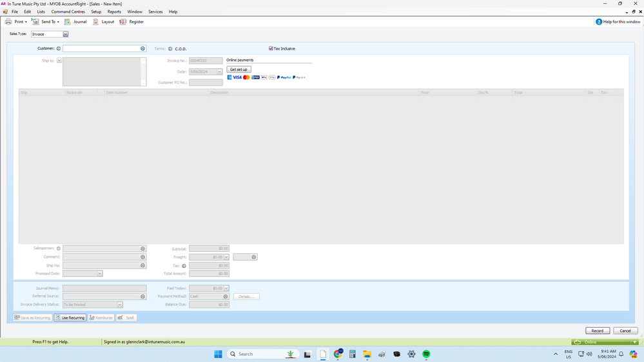Open the Date calendar dropdown

(219, 71)
